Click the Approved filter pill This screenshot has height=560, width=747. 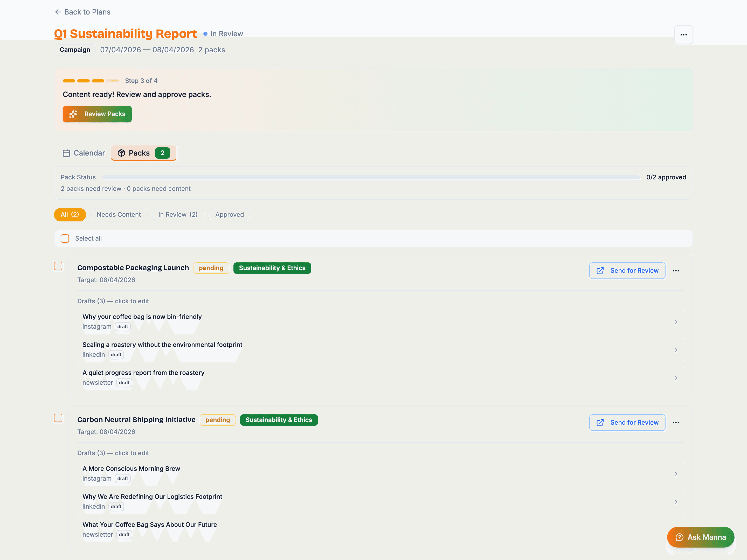[229, 215]
